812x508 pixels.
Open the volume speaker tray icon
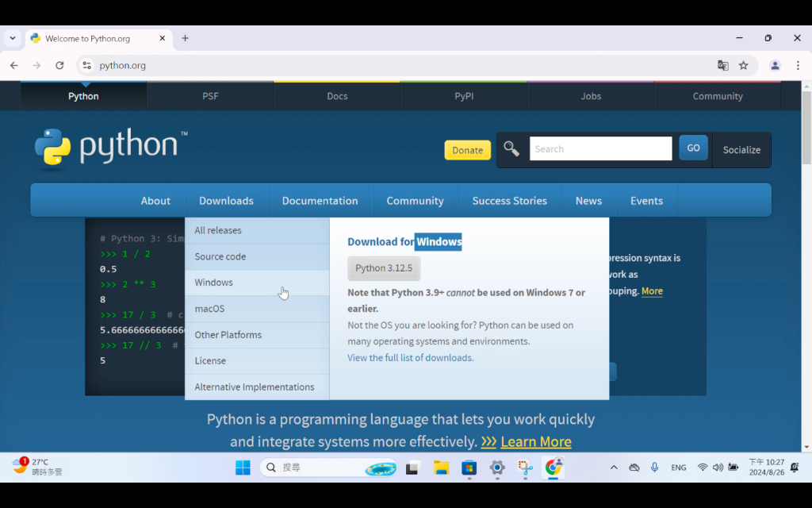point(717,468)
